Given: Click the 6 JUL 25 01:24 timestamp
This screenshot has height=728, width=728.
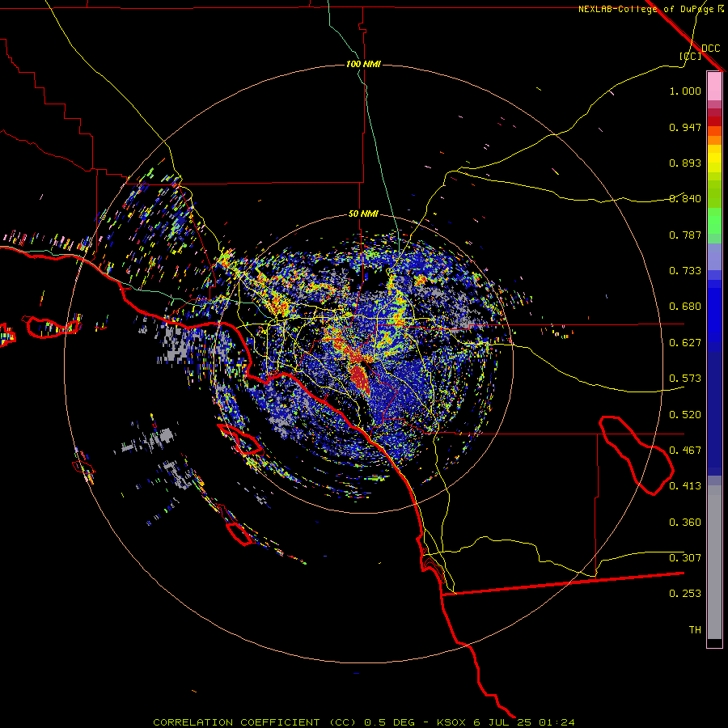Looking at the screenshot, I should click(524, 722).
